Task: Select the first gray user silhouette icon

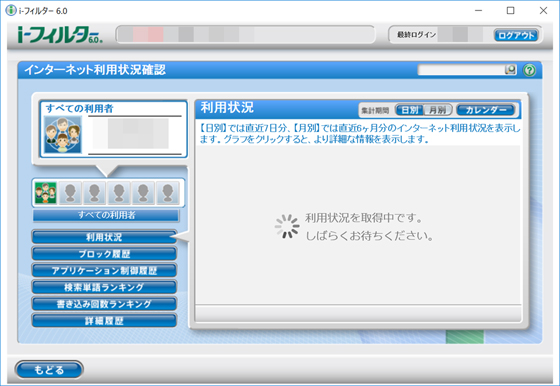Action: (70, 193)
